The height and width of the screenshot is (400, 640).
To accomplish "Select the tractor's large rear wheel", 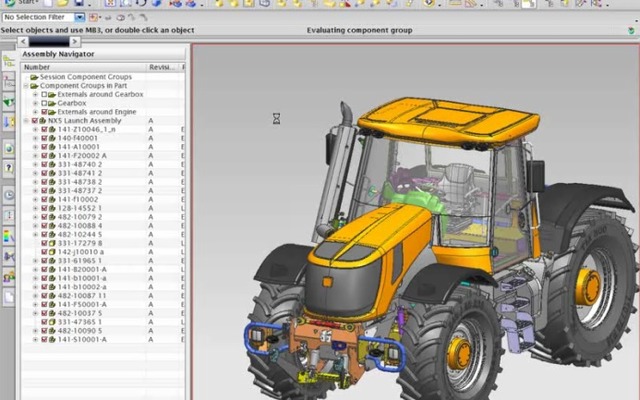I will coord(590,286).
